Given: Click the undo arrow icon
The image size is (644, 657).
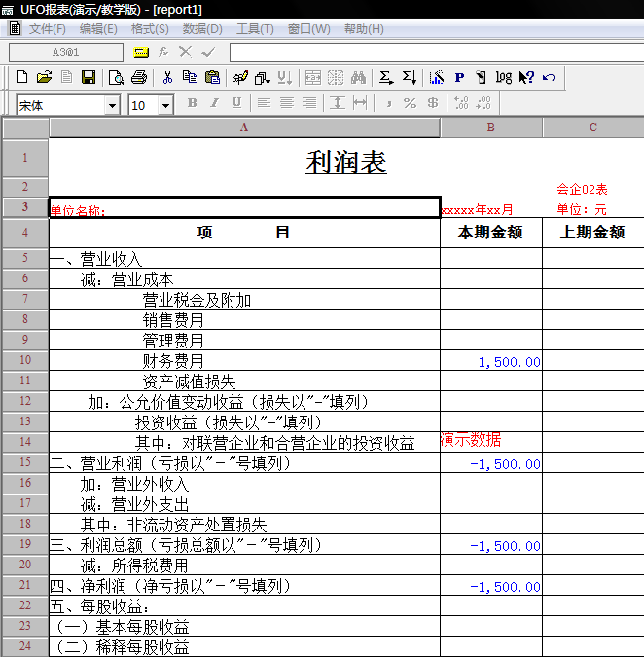Looking at the screenshot, I should coord(549,77).
